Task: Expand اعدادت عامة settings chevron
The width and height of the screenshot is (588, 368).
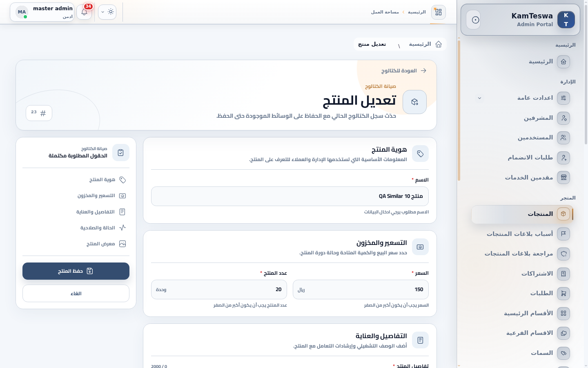Action: (479, 98)
